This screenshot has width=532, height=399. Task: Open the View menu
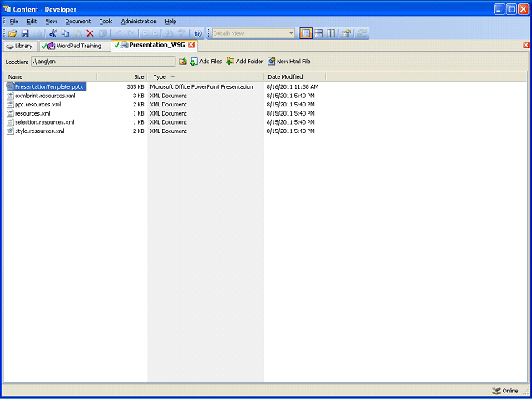51,22
